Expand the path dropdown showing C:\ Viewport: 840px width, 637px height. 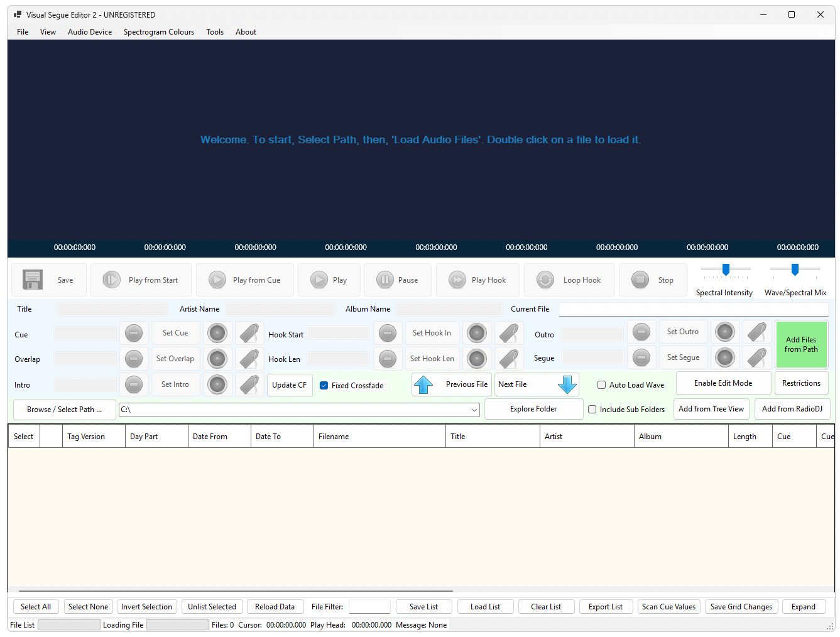[474, 410]
